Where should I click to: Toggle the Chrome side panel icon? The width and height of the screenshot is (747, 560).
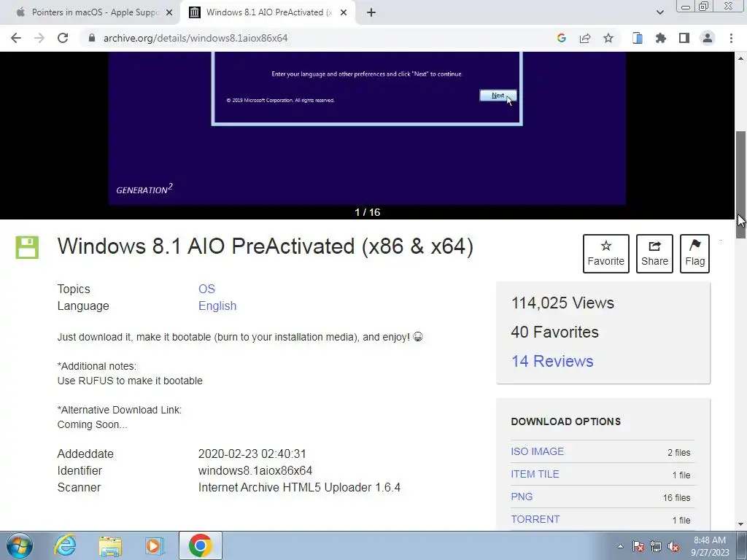[684, 38]
